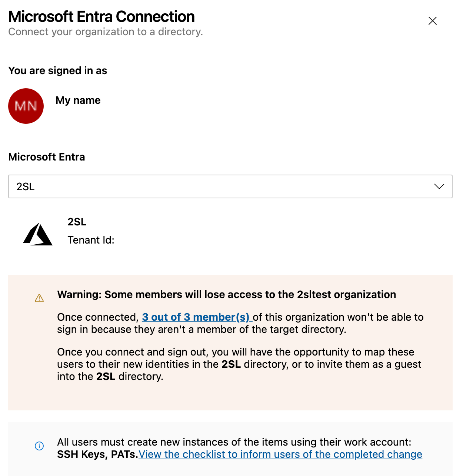Image resolution: width=463 pixels, height=476 pixels.
Task: Click the blue info circle icon
Action: click(39, 446)
